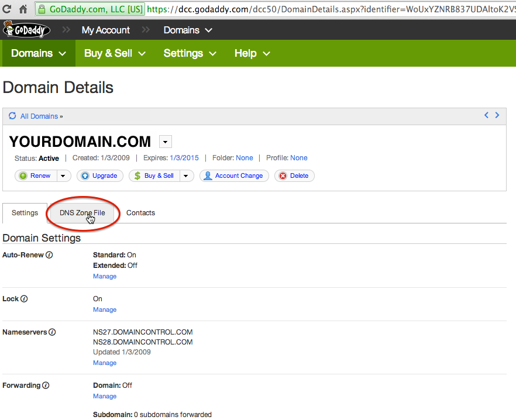Click the browser reload icon
The image size is (516, 420).
coord(6,9)
